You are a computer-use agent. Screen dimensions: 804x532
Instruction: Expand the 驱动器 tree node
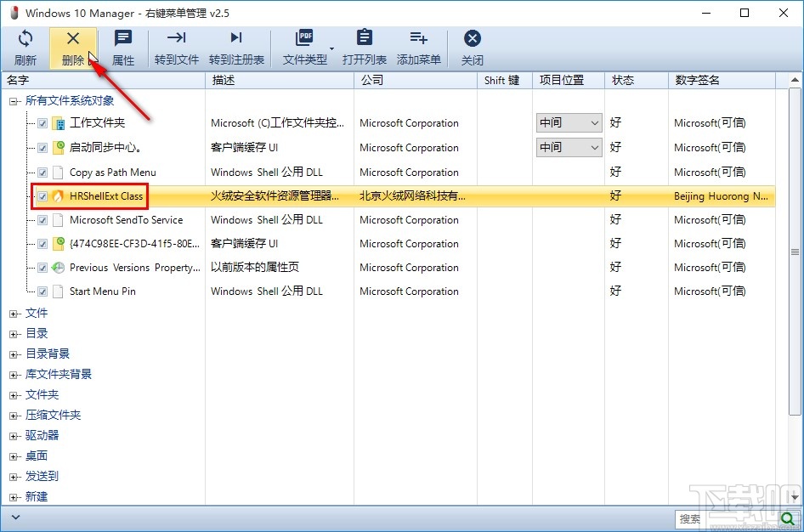pyautogui.click(x=14, y=435)
